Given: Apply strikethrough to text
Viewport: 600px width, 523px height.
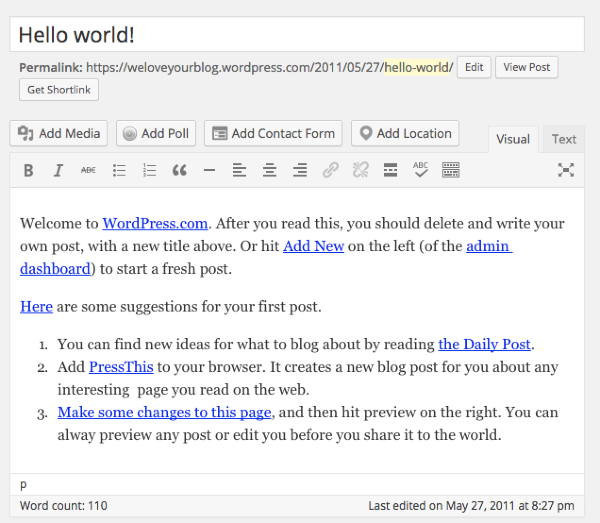Looking at the screenshot, I should [x=88, y=171].
